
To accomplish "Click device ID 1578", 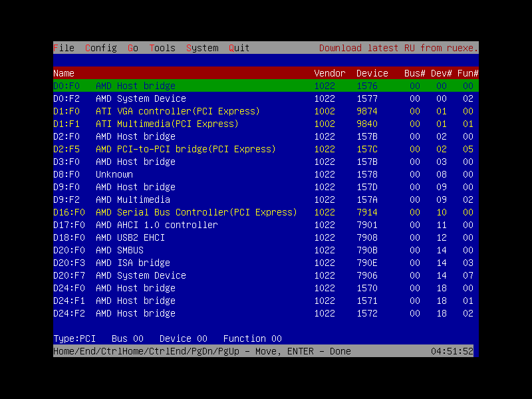I will [x=367, y=174].
